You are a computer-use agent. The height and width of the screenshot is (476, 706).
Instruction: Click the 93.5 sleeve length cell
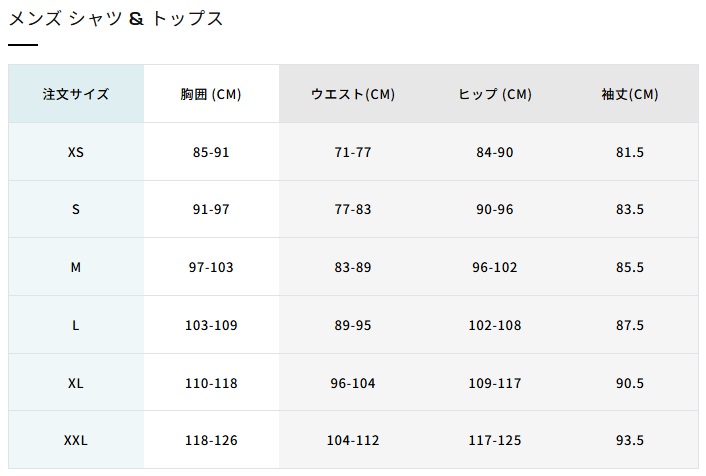point(629,440)
